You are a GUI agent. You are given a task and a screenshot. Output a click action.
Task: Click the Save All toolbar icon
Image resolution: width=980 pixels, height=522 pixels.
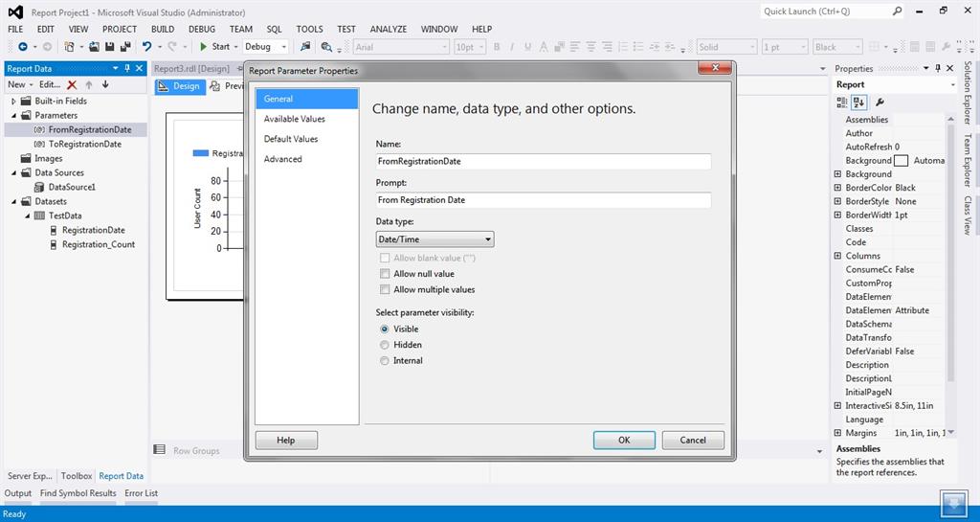coord(125,46)
